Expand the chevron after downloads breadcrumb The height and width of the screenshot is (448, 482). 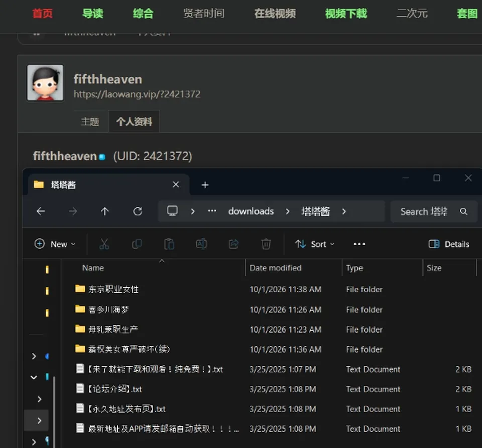tap(287, 211)
